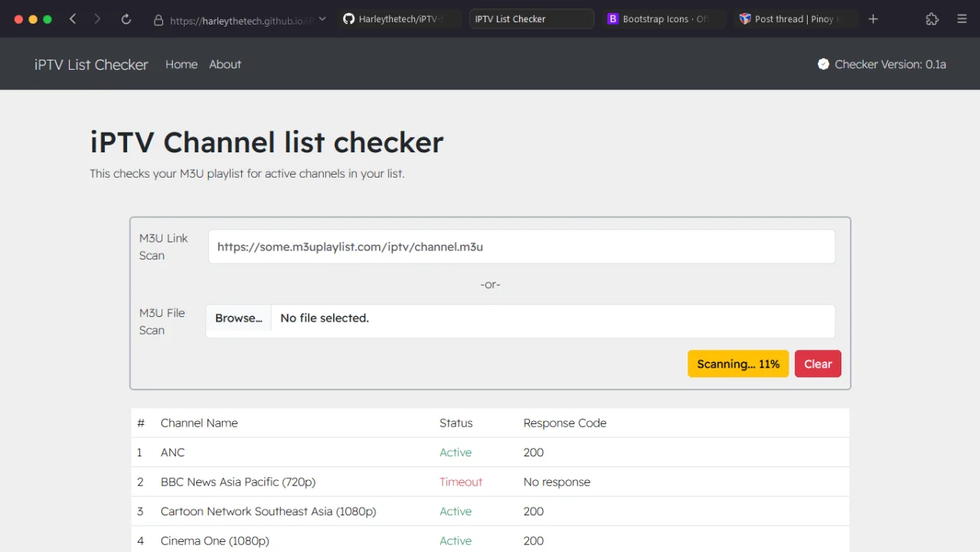
Task: Click the Checker Version: 0.1a text
Action: coord(890,64)
